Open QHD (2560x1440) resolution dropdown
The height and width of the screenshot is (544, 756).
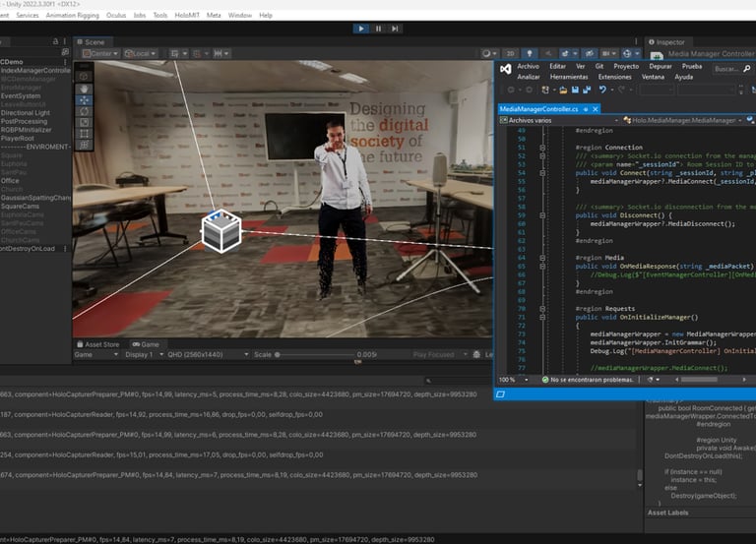[208, 355]
